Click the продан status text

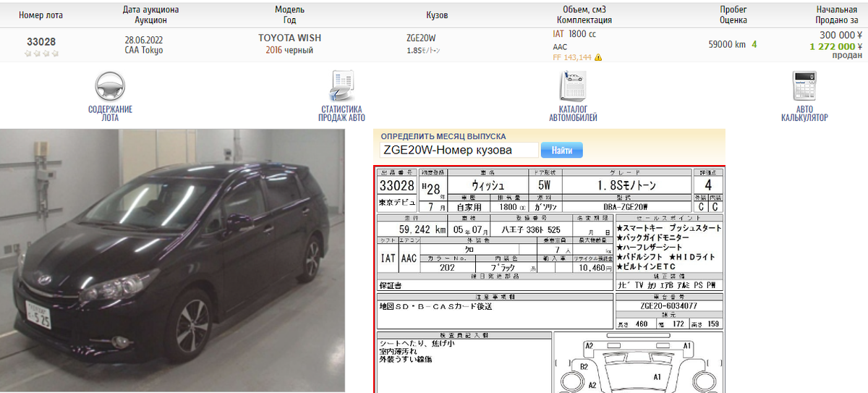point(847,55)
